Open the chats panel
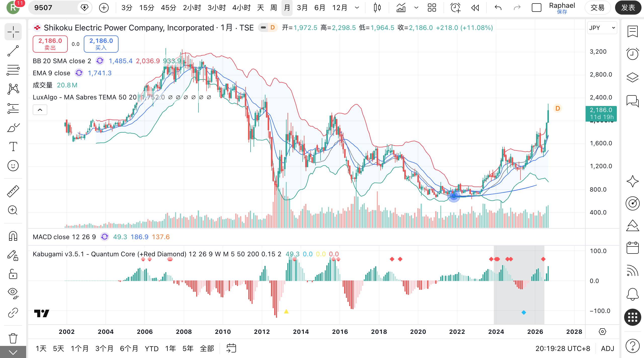The height and width of the screenshot is (358, 644). [633, 101]
